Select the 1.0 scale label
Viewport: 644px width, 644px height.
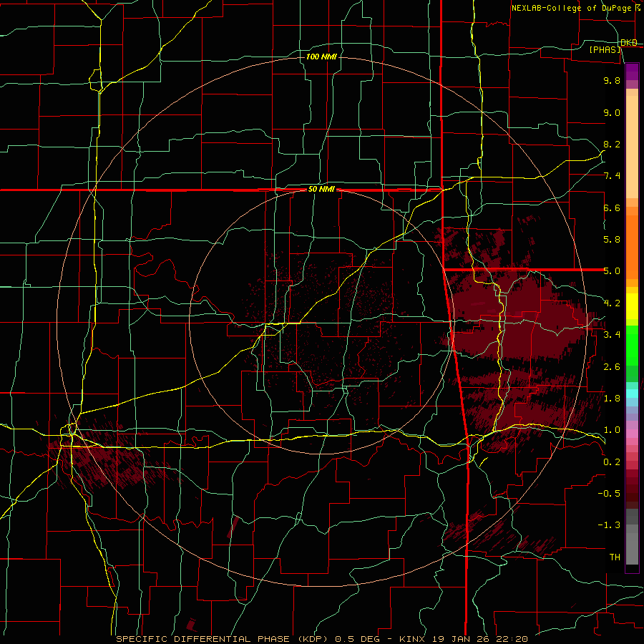[612, 430]
